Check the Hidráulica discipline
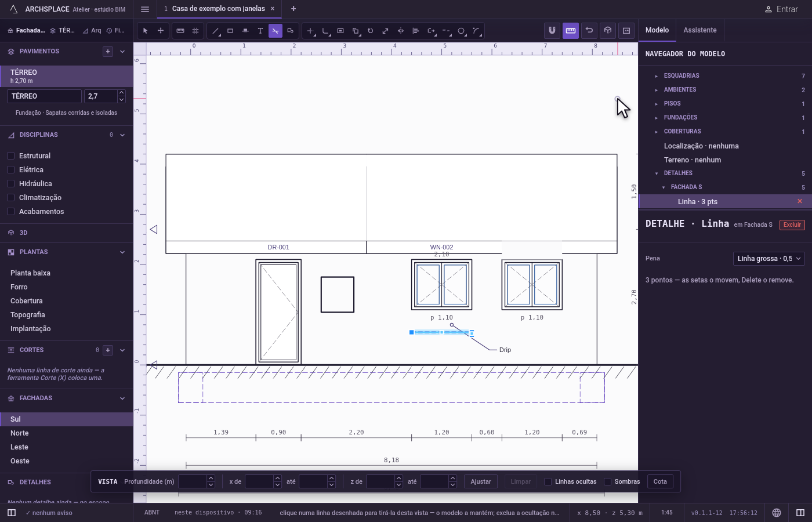812x522 pixels. pos(10,184)
